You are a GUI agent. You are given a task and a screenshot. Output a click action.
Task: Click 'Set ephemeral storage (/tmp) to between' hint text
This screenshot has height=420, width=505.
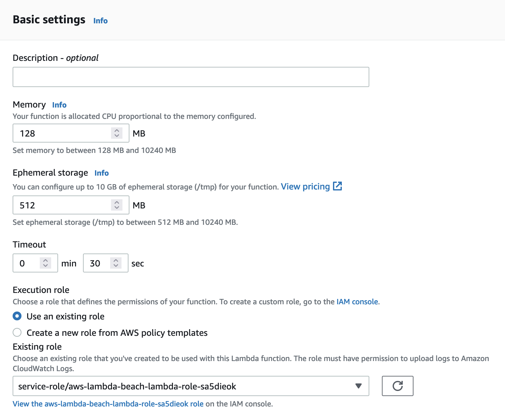pos(125,222)
